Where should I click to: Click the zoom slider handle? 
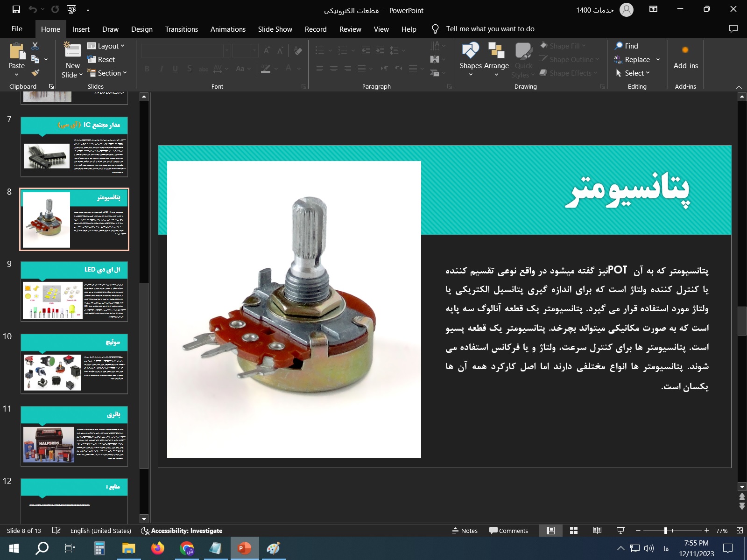(666, 531)
